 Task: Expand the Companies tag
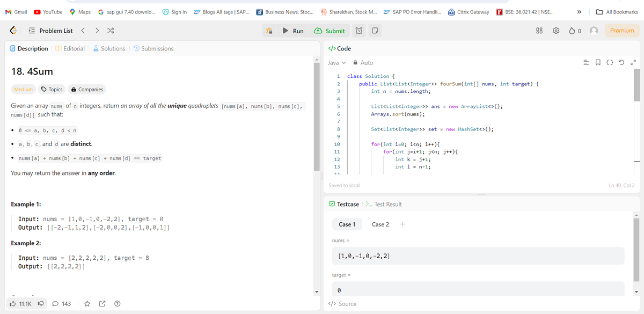(87, 90)
